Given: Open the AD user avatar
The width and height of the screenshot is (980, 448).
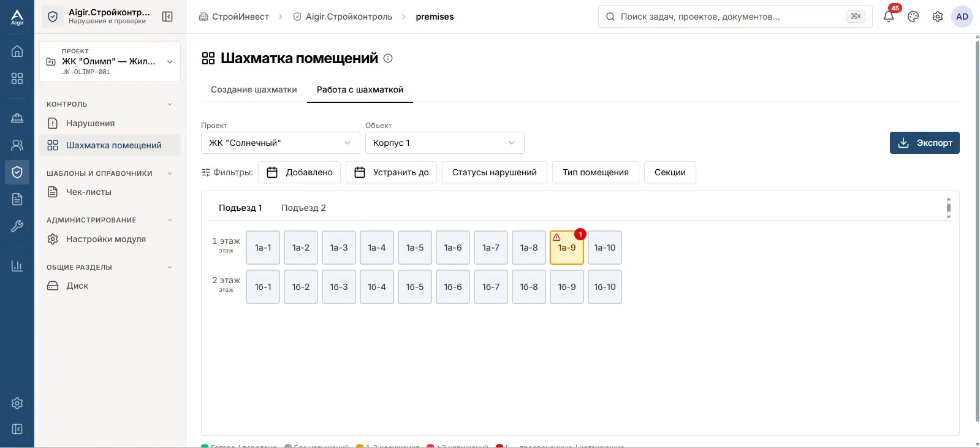Looking at the screenshot, I should click(962, 17).
